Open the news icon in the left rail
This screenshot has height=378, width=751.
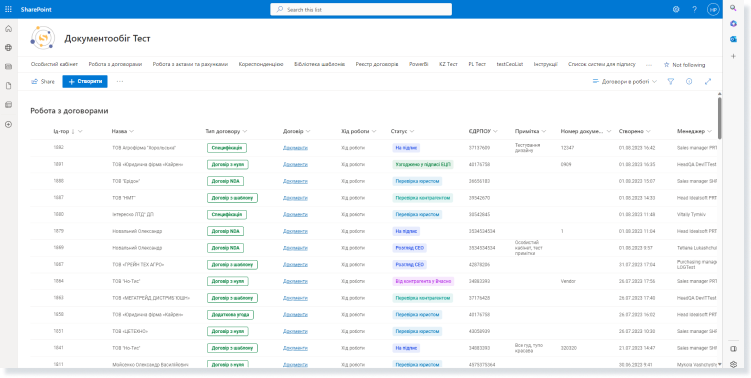[x=8, y=67]
